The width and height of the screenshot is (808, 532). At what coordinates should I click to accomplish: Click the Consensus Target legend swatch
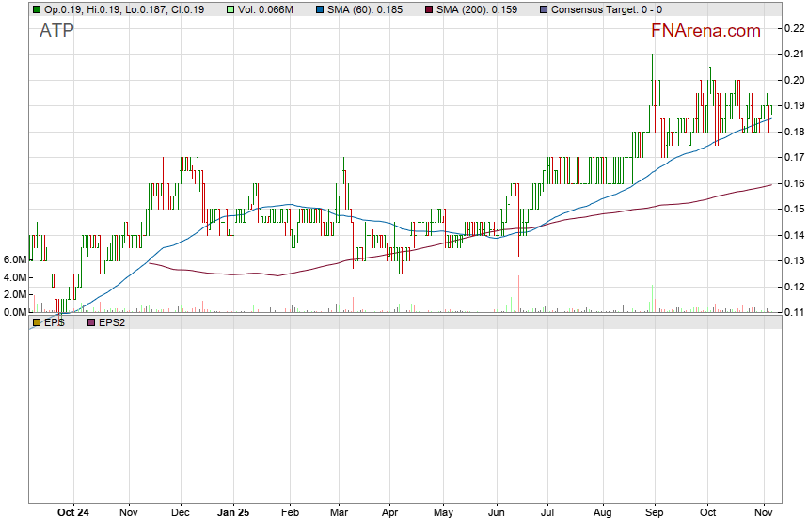click(x=544, y=9)
